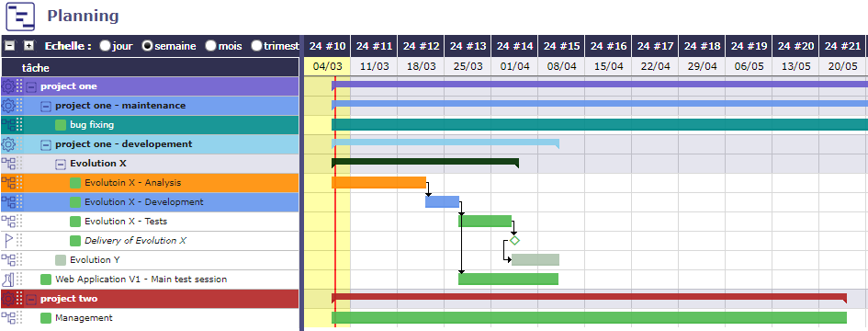Screen dimensions: 868x331
Task: Click drag handle on Management row
Action: 19,318
